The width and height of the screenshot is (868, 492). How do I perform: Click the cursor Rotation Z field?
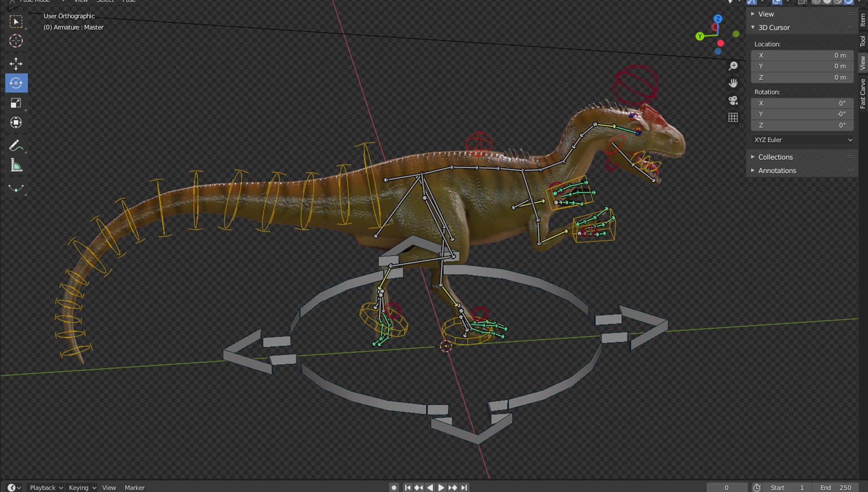click(802, 125)
